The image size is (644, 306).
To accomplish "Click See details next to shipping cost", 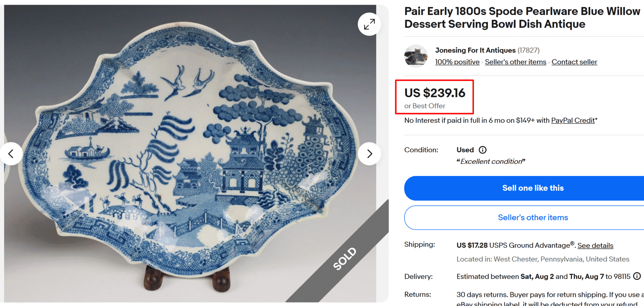I will (595, 245).
